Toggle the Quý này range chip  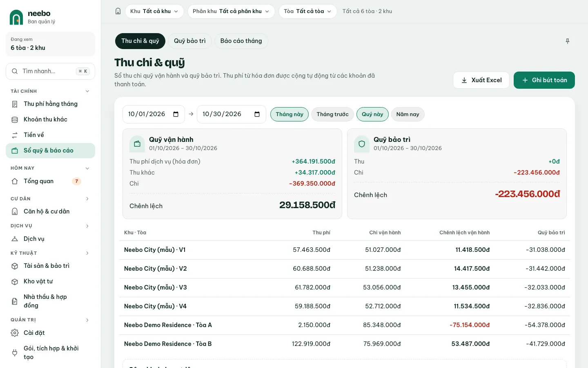(372, 114)
